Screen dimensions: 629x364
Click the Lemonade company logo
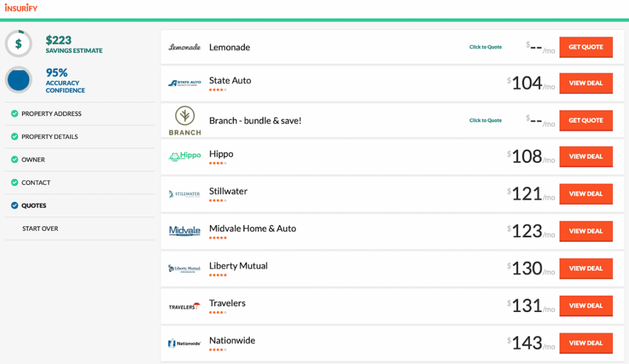pyautogui.click(x=184, y=47)
